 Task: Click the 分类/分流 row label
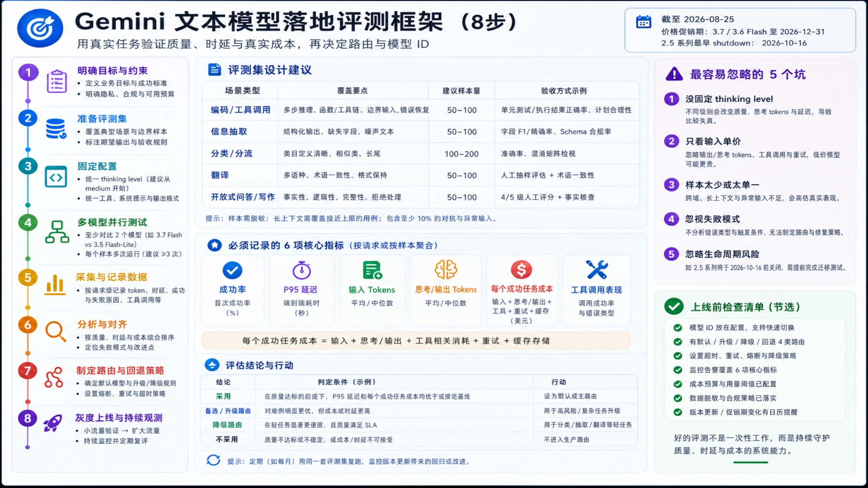click(x=231, y=153)
